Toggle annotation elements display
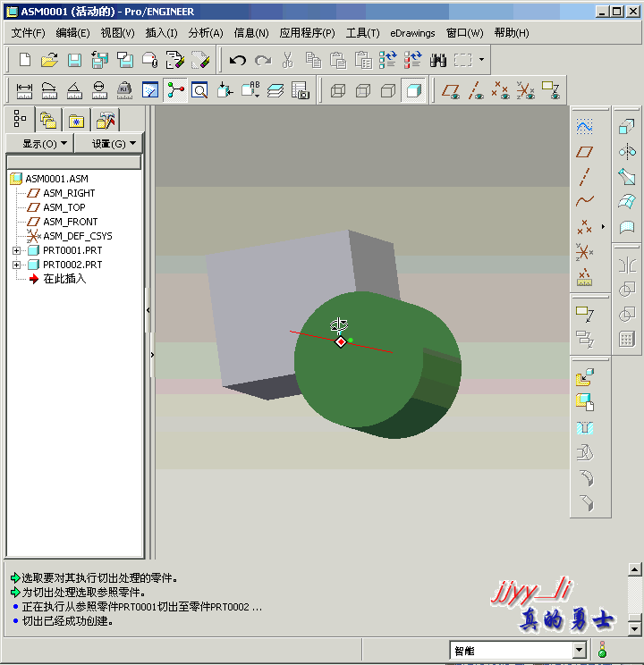The width and height of the screenshot is (644, 665). point(551,90)
